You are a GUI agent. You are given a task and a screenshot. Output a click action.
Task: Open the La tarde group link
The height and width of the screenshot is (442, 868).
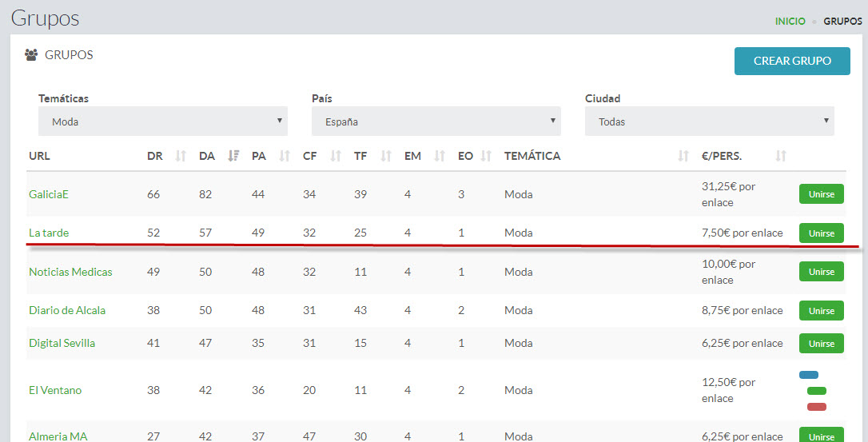[49, 233]
